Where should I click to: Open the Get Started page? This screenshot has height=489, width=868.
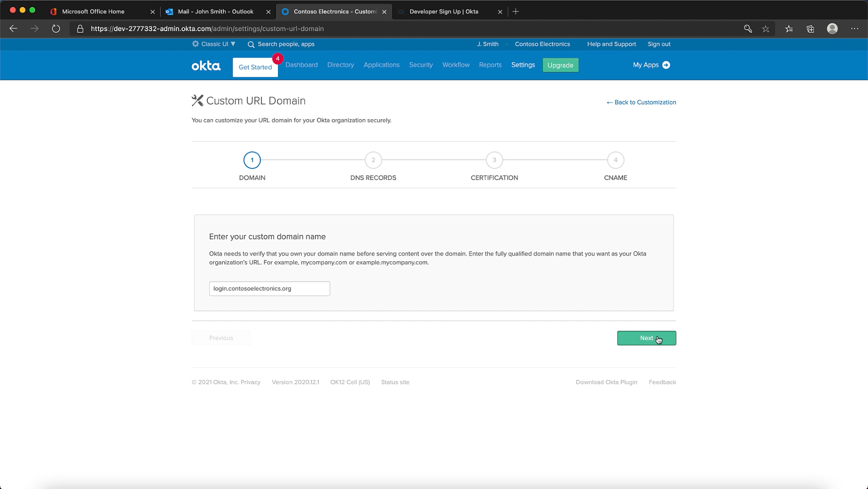255,67
